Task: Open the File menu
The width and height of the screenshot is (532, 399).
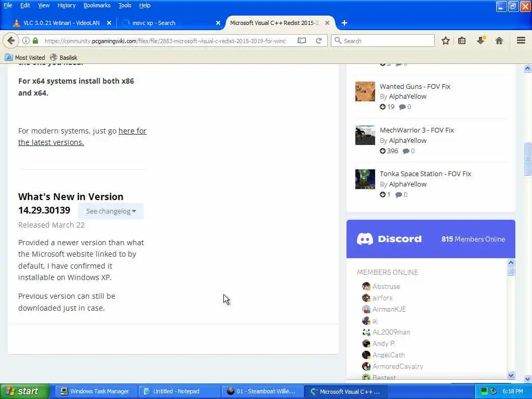Action: click(8, 5)
